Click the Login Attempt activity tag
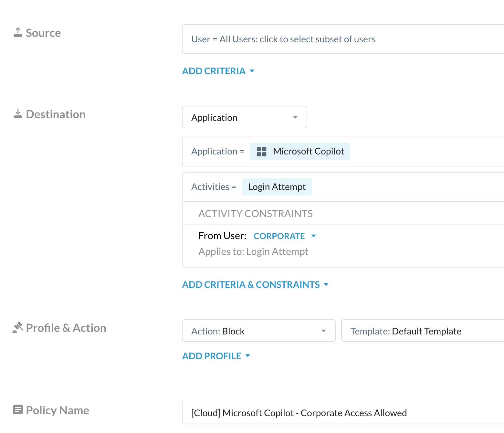This screenshot has height=433, width=504. [x=277, y=187]
